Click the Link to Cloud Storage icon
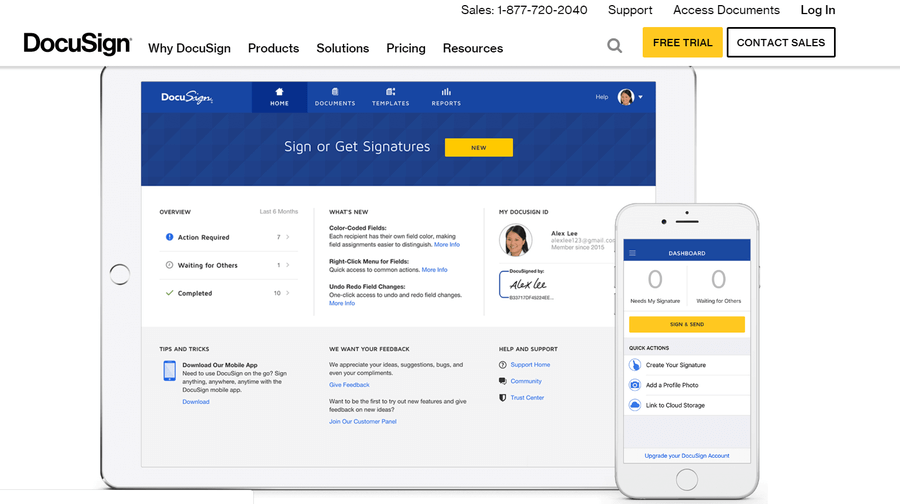The height and width of the screenshot is (504, 900). [635, 405]
